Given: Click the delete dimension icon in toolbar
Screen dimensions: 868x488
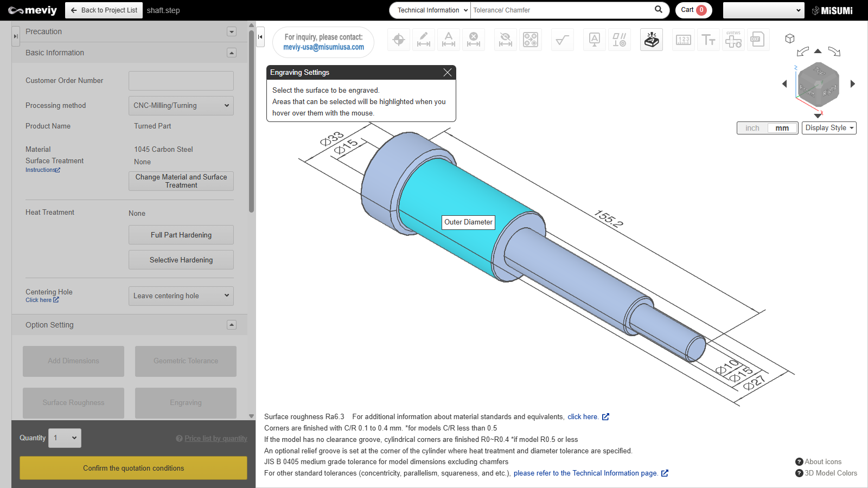Looking at the screenshot, I should click(x=474, y=40).
